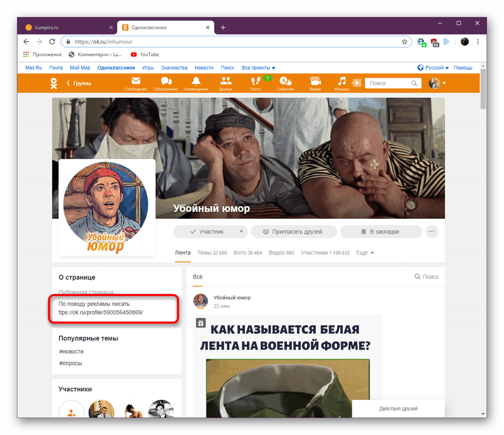The image size is (504, 435).
Task: Open new browser tab with plus
Action: (x=223, y=28)
